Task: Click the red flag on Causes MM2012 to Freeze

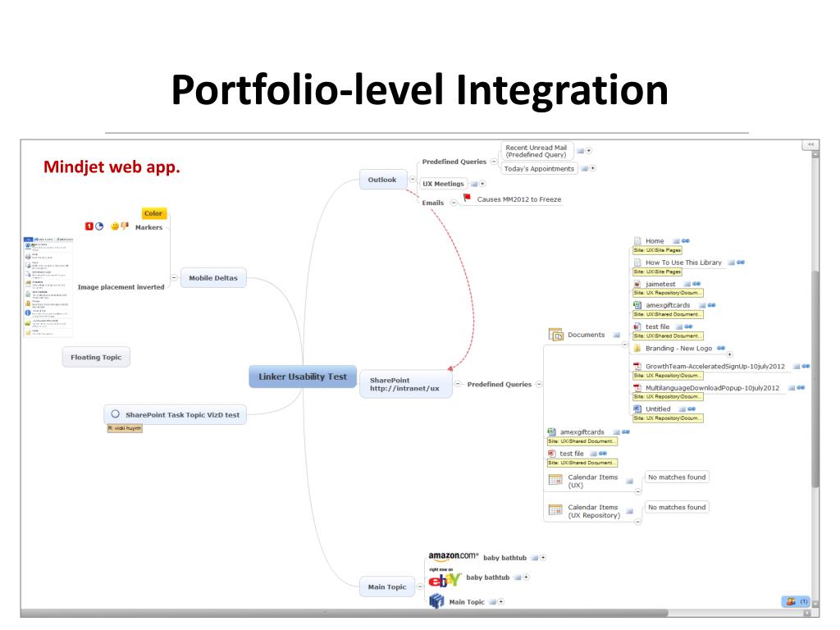Action: click(467, 199)
